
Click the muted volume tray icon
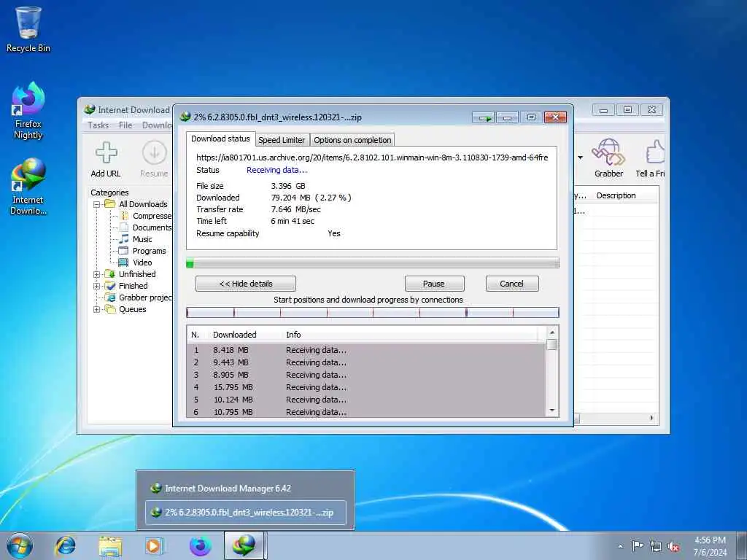tap(673, 547)
